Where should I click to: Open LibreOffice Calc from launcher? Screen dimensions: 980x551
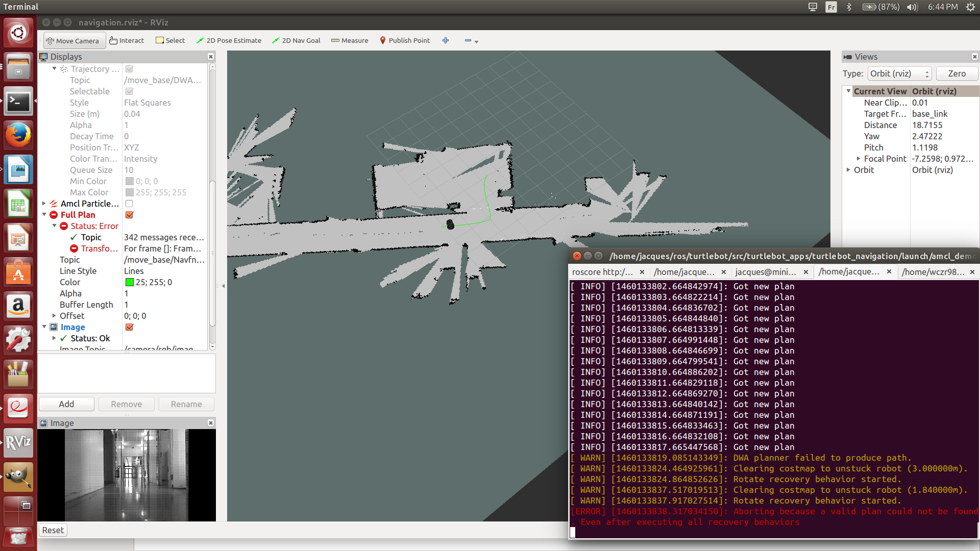pos(18,204)
